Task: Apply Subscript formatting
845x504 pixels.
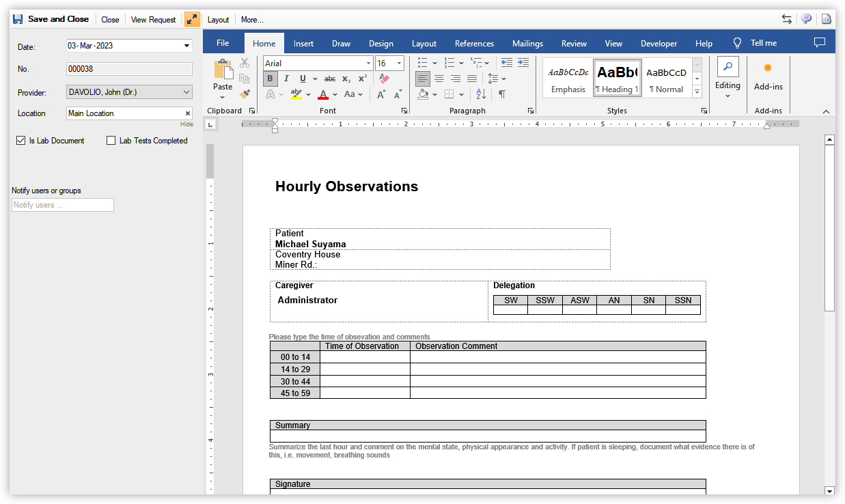Action: (x=346, y=78)
